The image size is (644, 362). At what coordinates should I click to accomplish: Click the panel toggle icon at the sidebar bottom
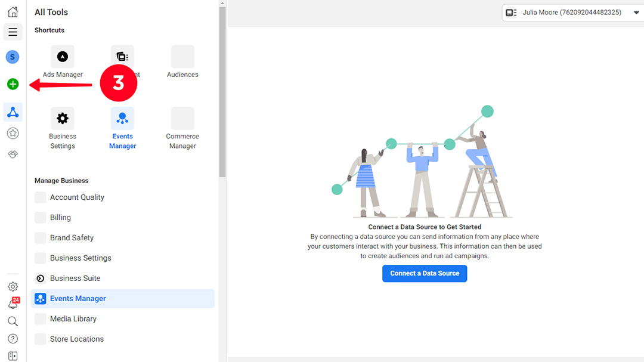click(x=13, y=356)
